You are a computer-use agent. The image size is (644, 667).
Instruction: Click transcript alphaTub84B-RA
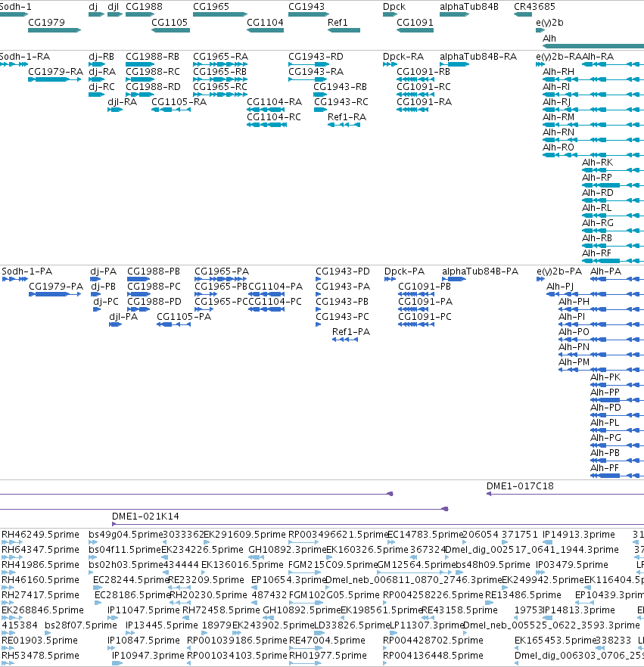[x=454, y=64]
